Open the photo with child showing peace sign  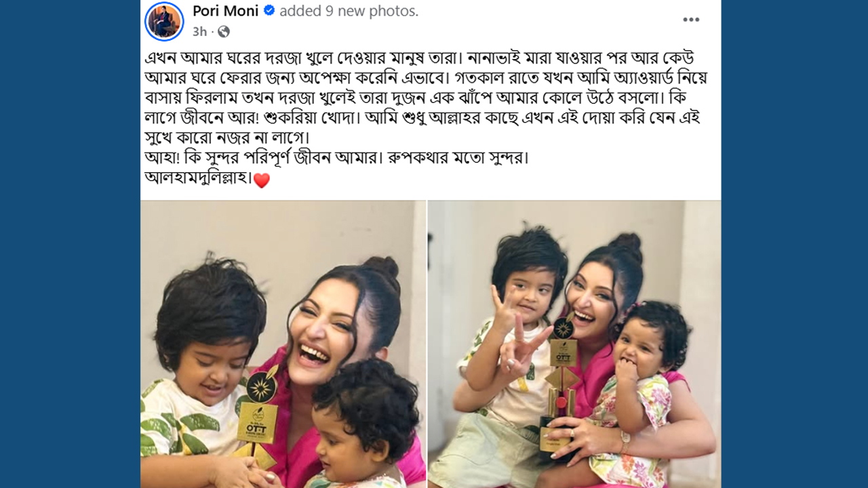tap(574, 344)
